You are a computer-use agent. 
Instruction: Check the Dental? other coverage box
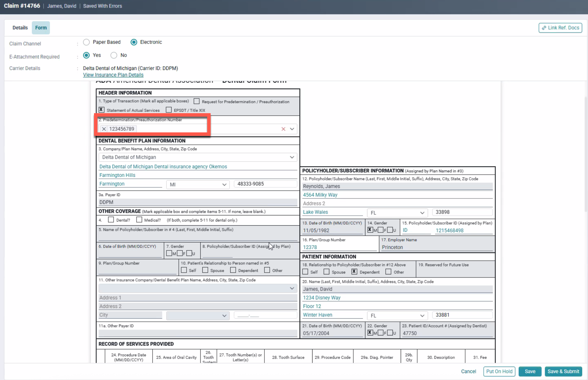point(111,219)
